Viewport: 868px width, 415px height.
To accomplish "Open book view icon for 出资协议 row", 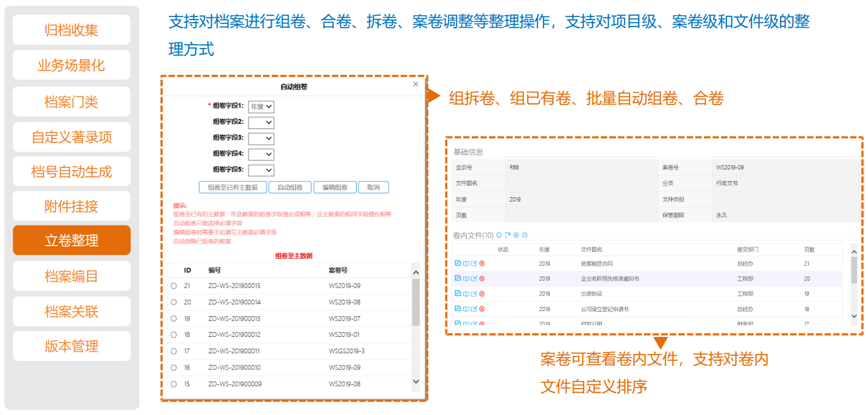I will 465,293.
